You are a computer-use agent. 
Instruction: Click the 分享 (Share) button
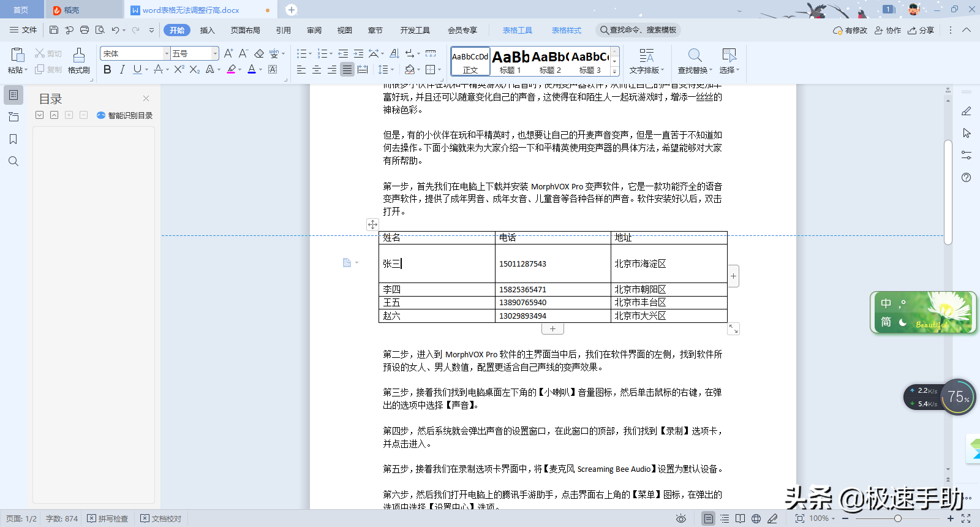(921, 30)
